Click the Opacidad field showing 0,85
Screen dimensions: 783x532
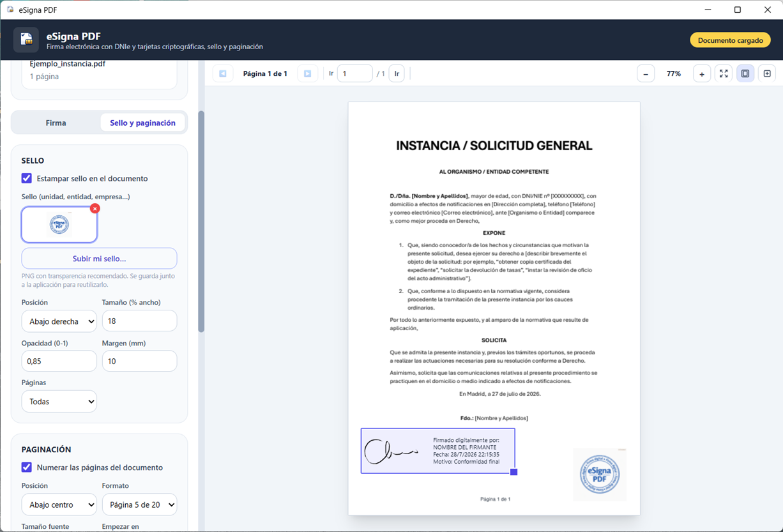[59, 361]
